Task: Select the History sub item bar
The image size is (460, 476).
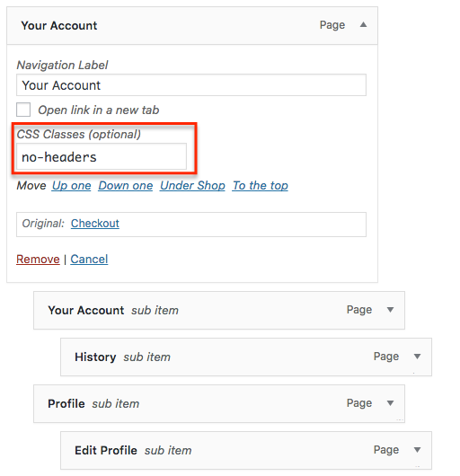Action: [246, 357]
